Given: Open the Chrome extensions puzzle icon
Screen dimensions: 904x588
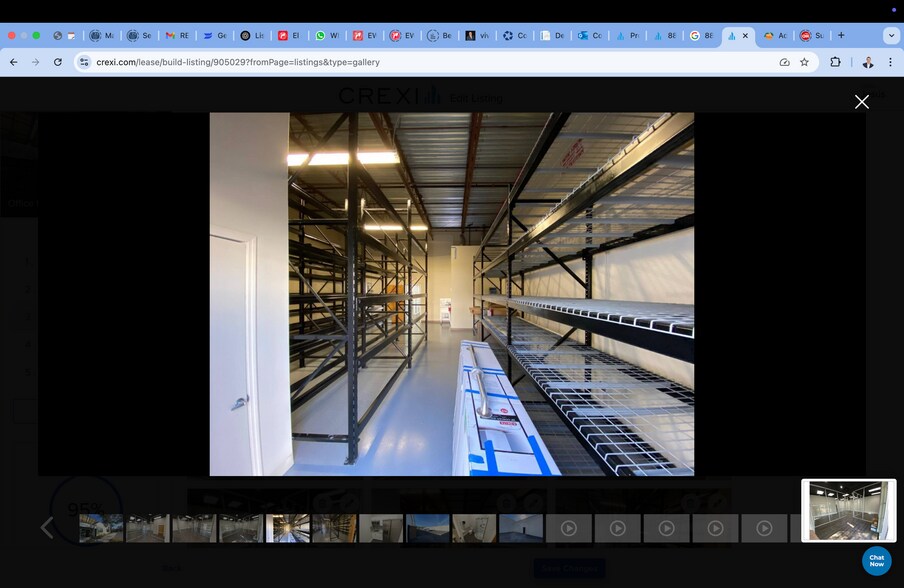Looking at the screenshot, I should [x=835, y=62].
